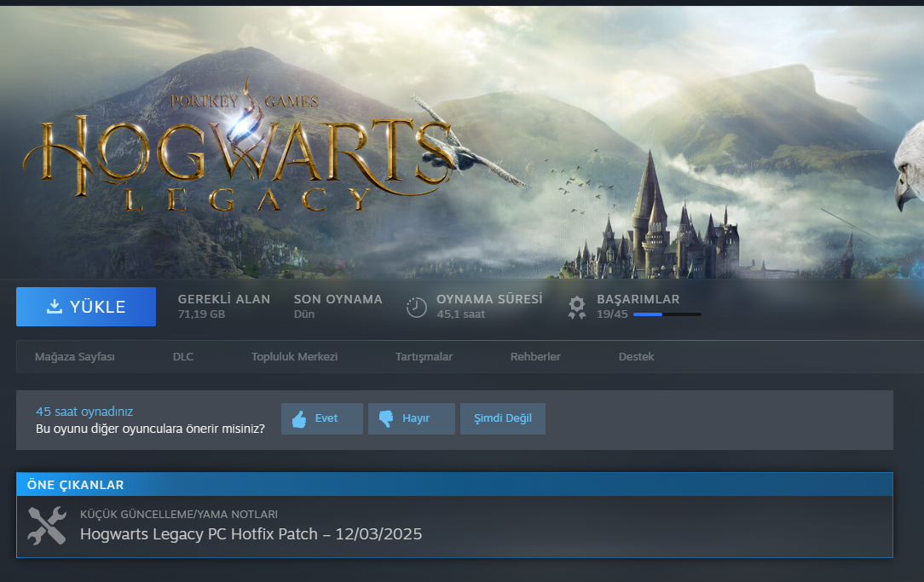This screenshot has height=582, width=924.
Task: Click the Hayır thumbs-down button
Action: click(412, 418)
